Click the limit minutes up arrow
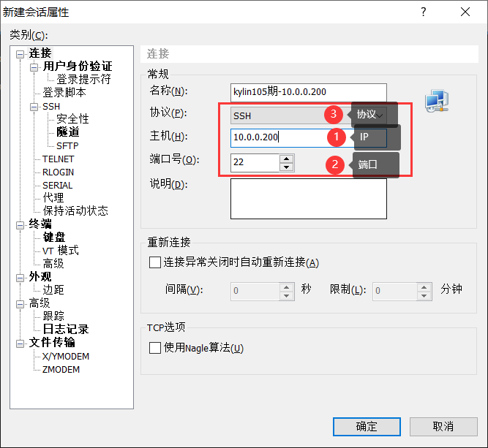Screen dimensions: 488x448 (424, 287)
